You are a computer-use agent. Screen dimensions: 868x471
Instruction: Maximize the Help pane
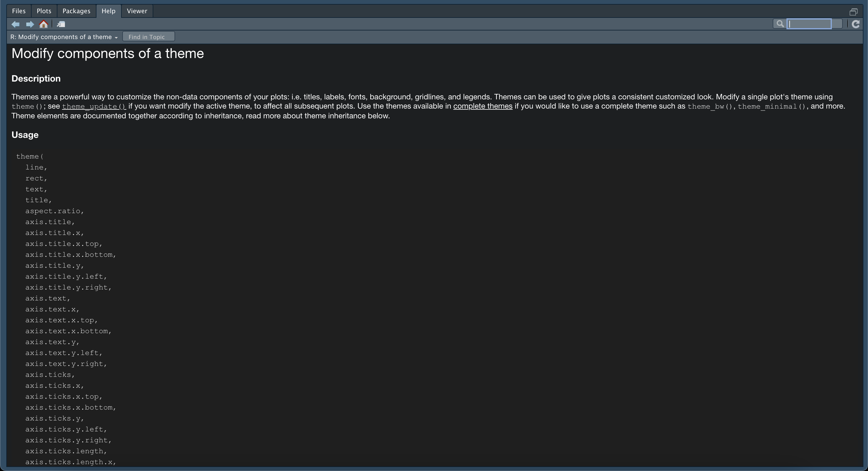(853, 12)
